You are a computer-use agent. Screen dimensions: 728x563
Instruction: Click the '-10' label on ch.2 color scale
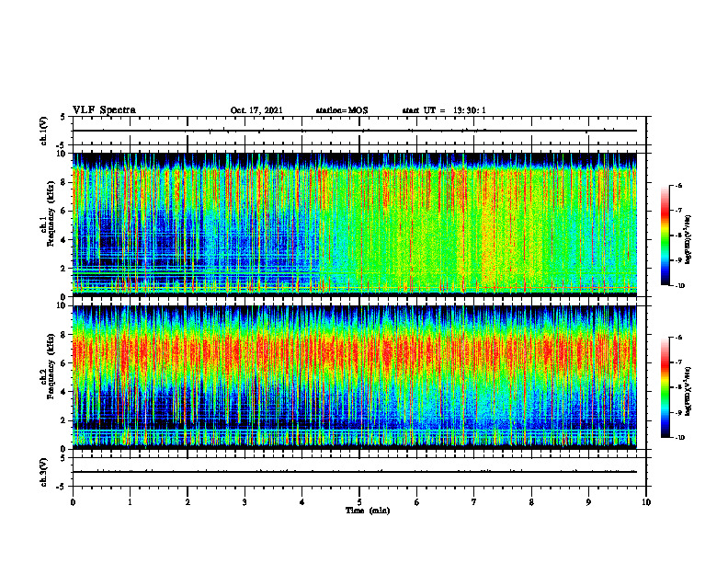[679, 437]
